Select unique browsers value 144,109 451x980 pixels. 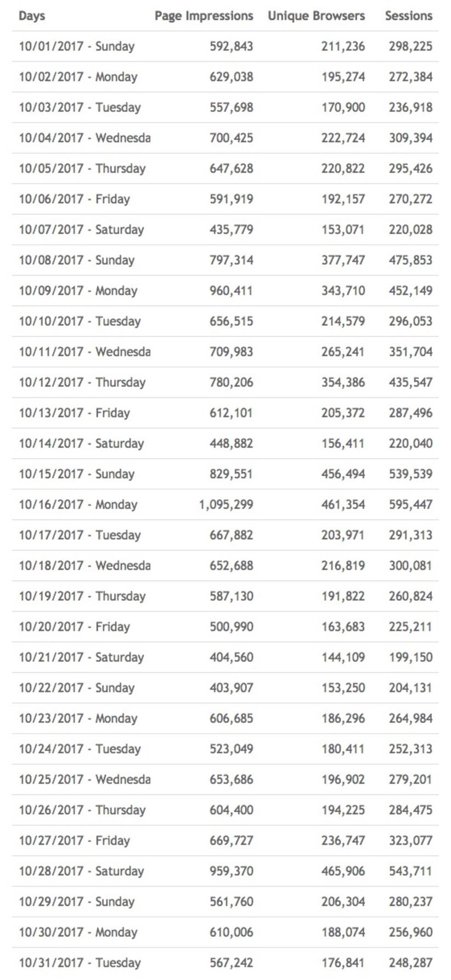coord(343,657)
